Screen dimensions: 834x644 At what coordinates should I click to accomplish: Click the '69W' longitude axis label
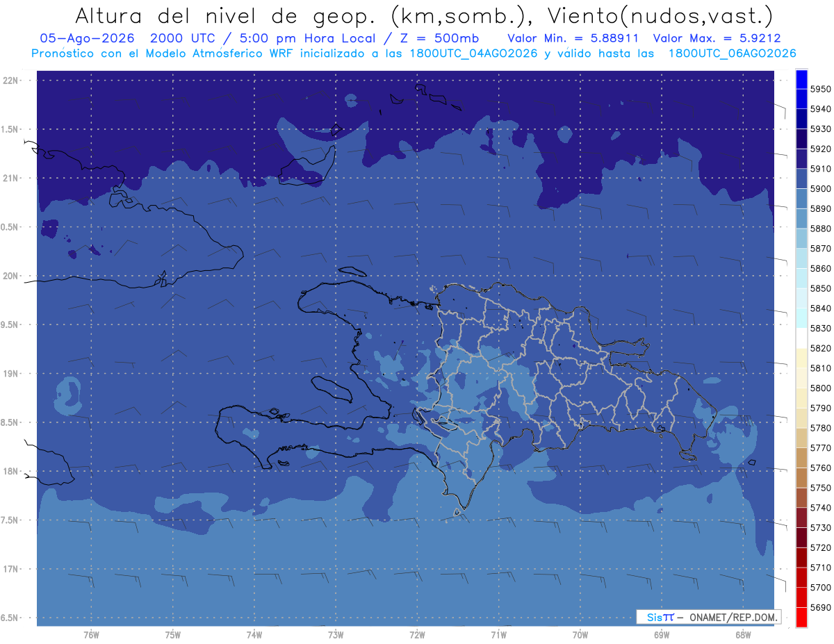click(x=661, y=634)
